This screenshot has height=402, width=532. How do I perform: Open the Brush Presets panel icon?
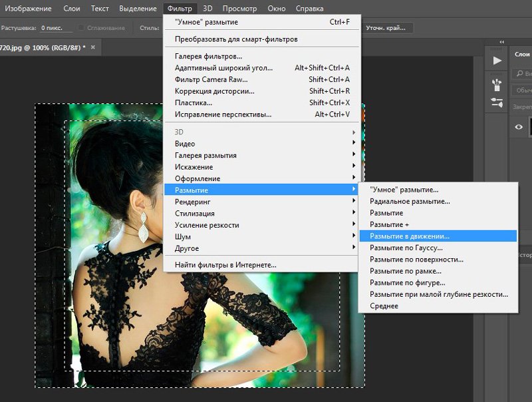point(497,84)
